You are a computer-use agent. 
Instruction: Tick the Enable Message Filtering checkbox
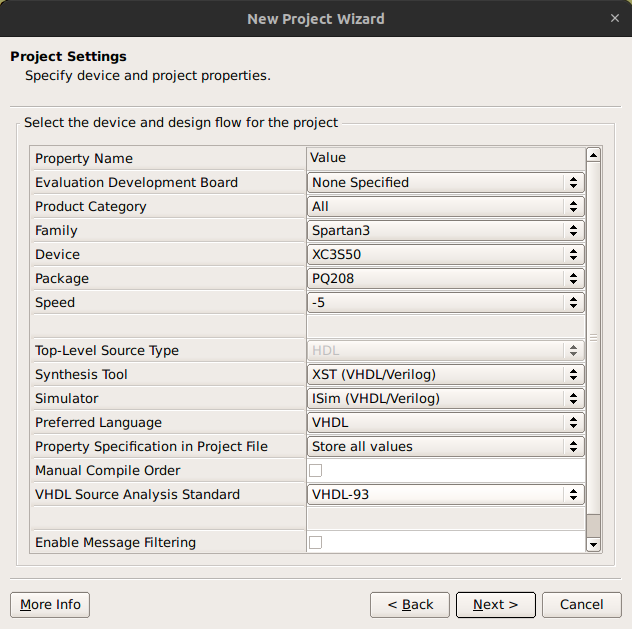(x=316, y=542)
